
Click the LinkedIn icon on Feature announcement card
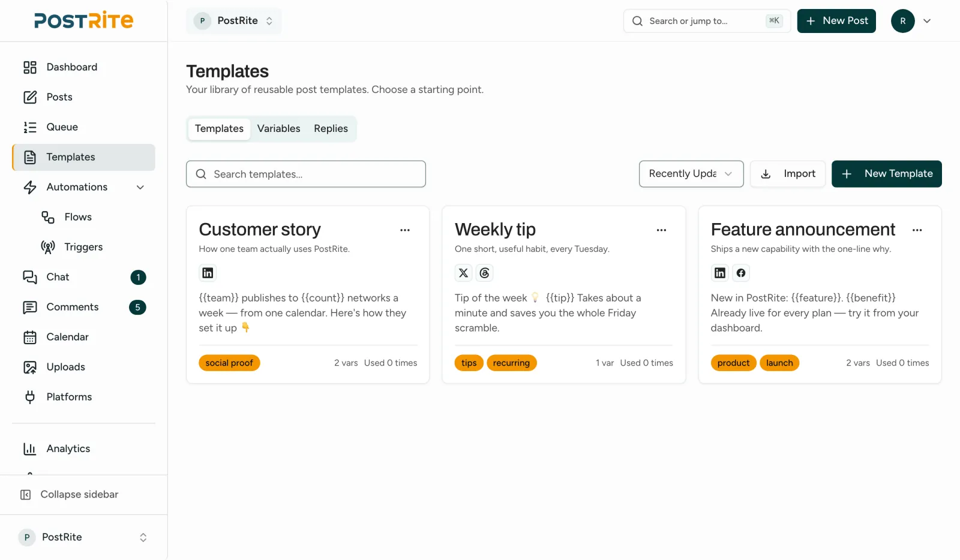pos(720,273)
